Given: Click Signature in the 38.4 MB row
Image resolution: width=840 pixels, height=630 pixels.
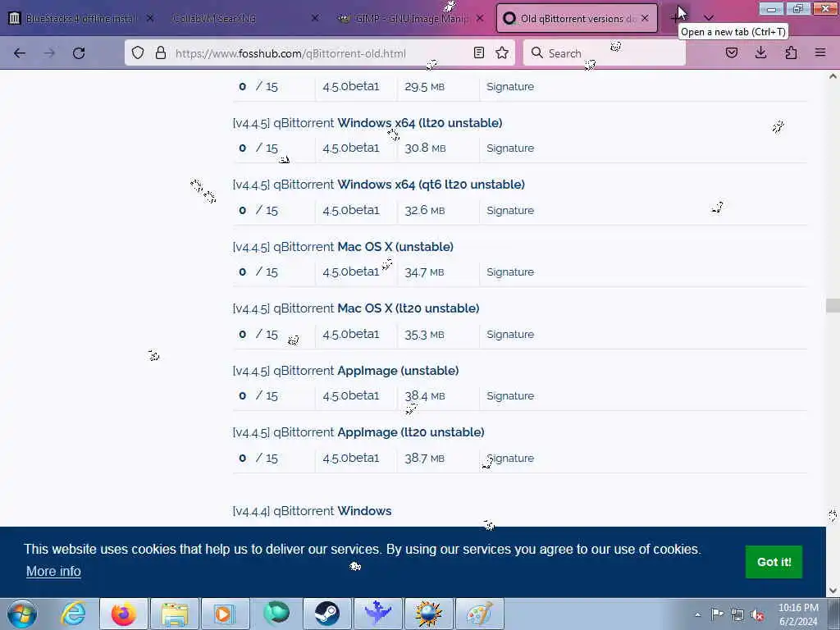Looking at the screenshot, I should pyautogui.click(x=510, y=395).
